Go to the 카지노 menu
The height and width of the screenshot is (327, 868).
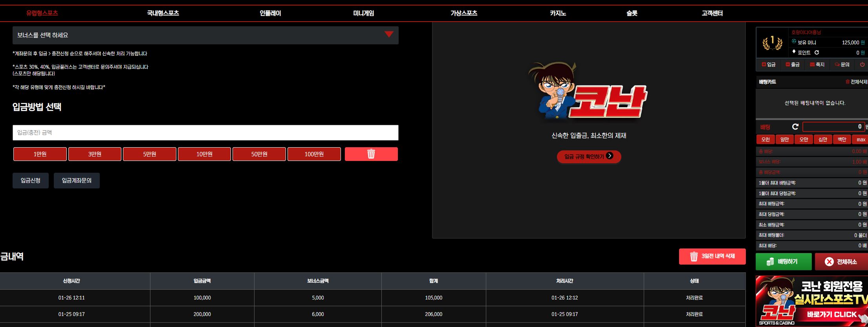pyautogui.click(x=558, y=13)
